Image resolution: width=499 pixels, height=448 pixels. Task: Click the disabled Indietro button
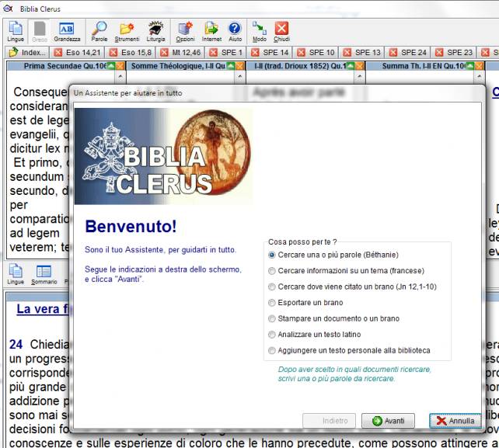[x=330, y=421]
